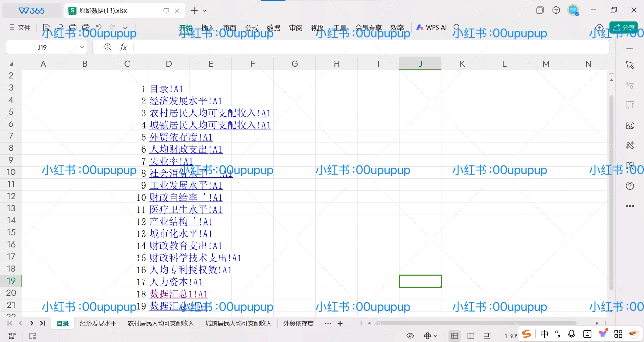Image resolution: width=644 pixels, height=342 pixels.
Task: Click the 分享 share button
Action: [x=624, y=27]
